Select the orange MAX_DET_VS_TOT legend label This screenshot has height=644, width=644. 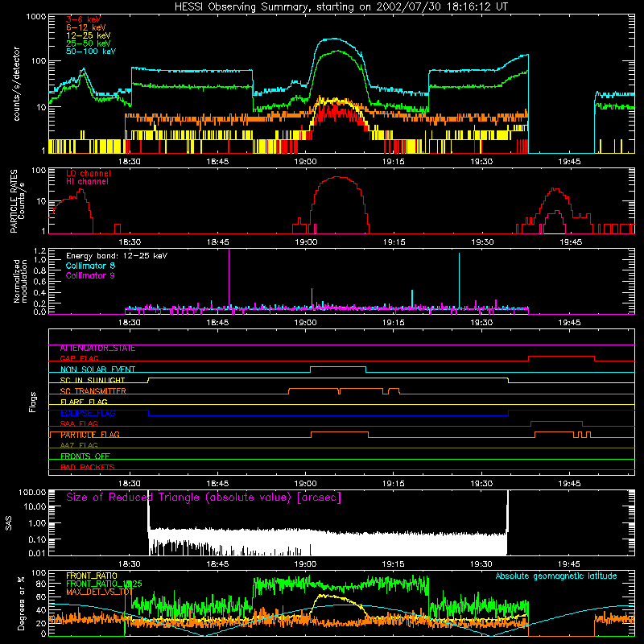100,592
